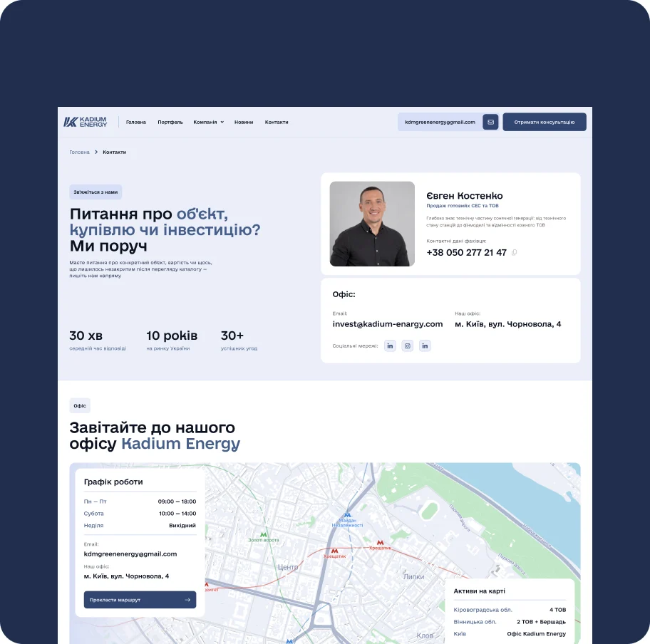
Task: Click the Отримати консультацію button
Action: tap(545, 123)
